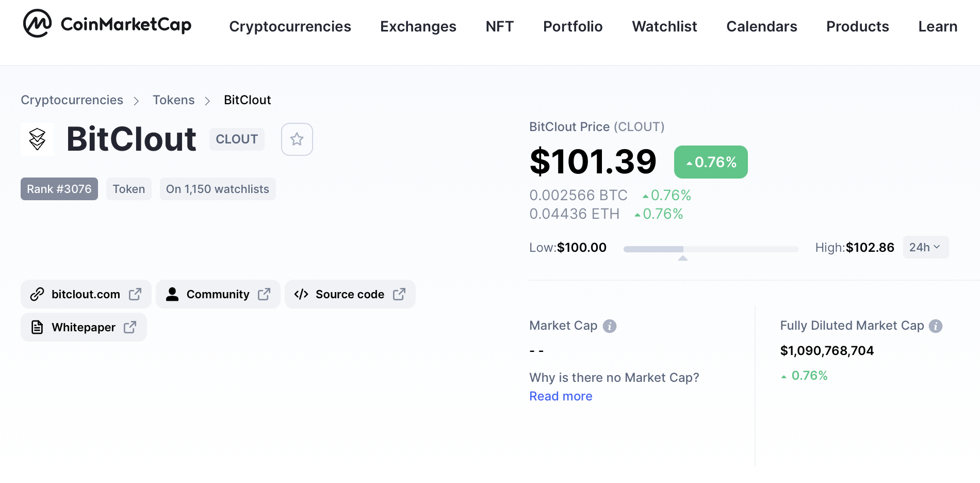
Task: Open the Learn menu
Action: click(938, 26)
